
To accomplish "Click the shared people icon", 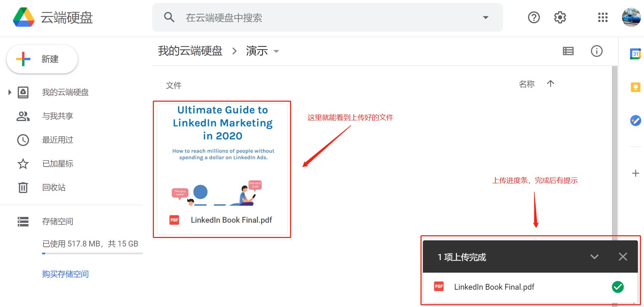I will click(x=23, y=116).
